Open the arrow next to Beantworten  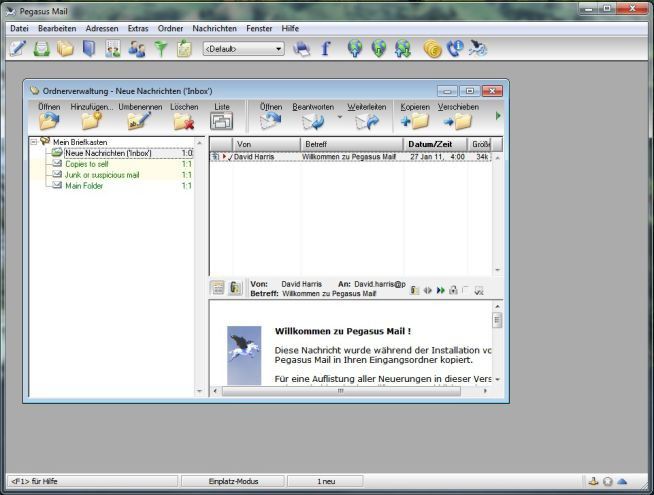[x=340, y=117]
